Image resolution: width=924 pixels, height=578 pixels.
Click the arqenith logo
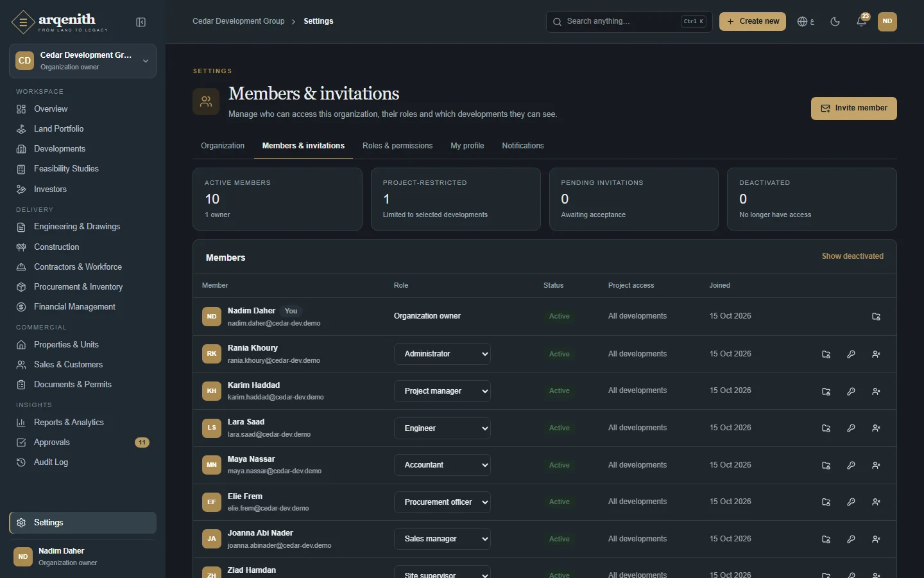click(60, 22)
